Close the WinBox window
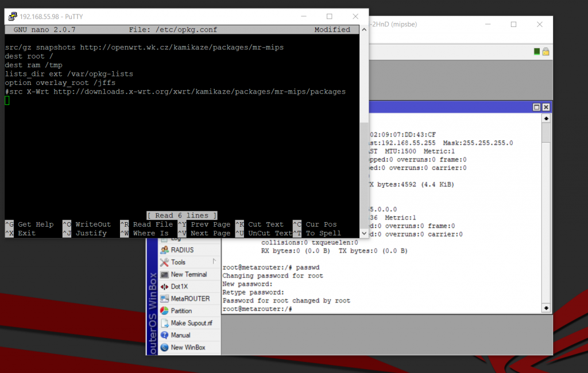The height and width of the screenshot is (373, 588). (x=540, y=24)
